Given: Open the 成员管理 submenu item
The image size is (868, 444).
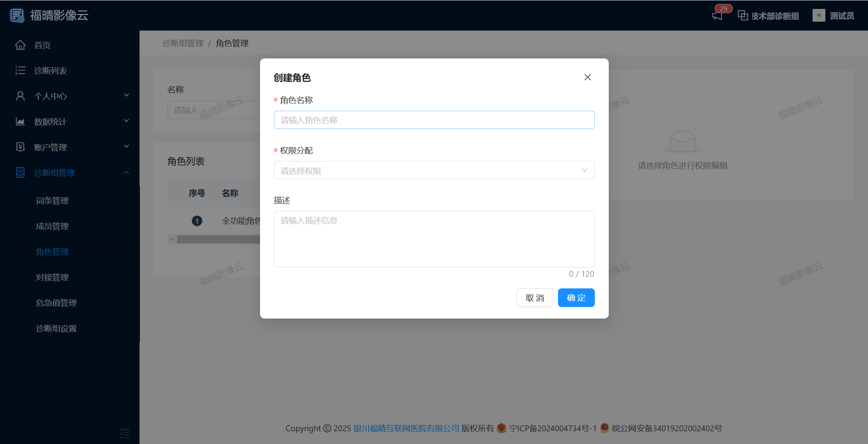Looking at the screenshot, I should pos(52,226).
